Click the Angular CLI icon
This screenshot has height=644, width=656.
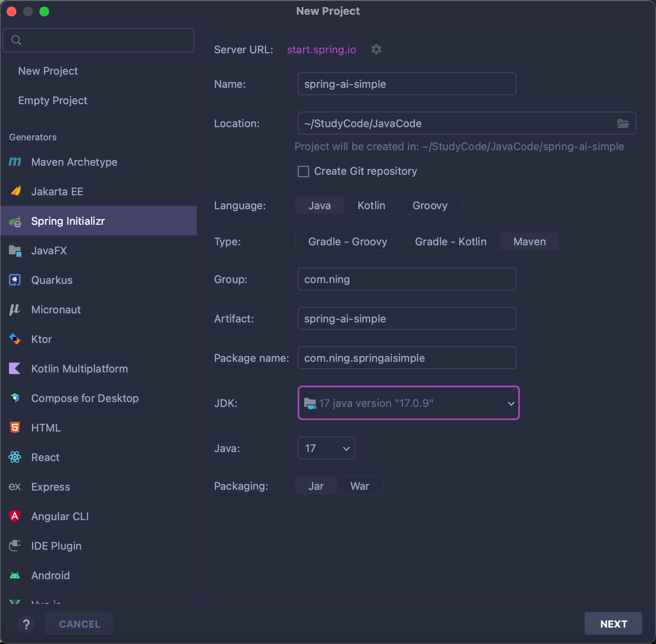point(15,516)
